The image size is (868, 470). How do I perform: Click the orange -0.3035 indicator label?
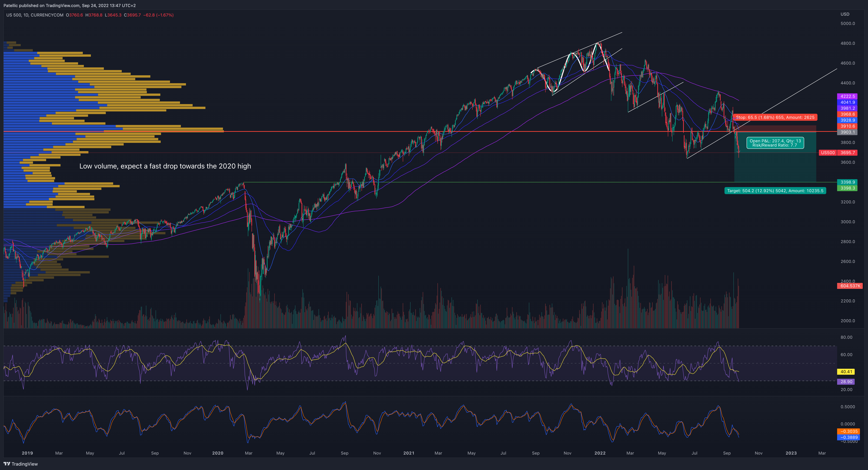849,432
